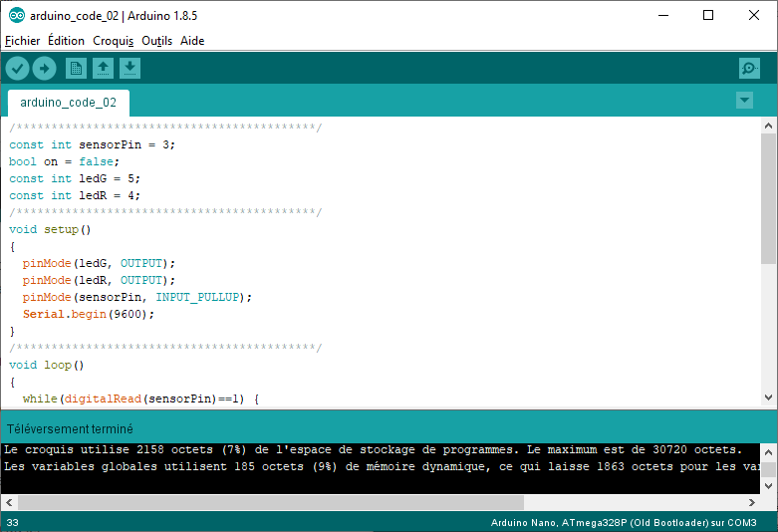
Task: Click the Arduino logo in title bar
Action: pos(17,15)
